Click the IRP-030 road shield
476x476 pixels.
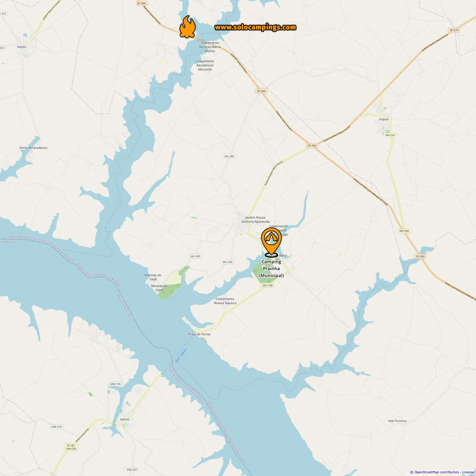coord(404,231)
